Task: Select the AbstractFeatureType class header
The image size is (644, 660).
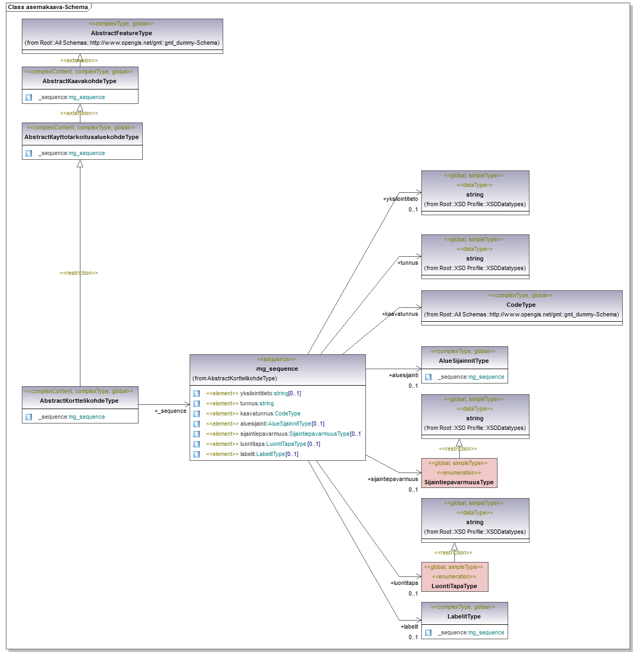Action: coord(122,33)
